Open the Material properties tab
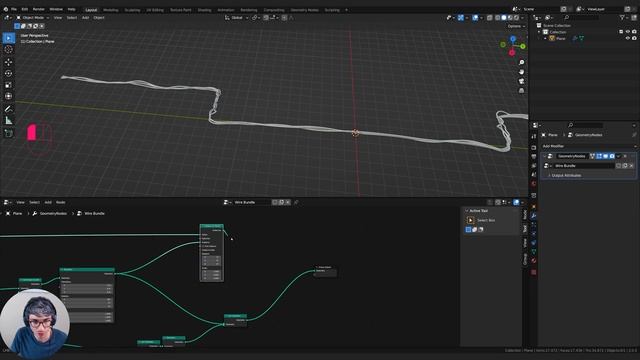Screen dimensions: 640x360 pyautogui.click(x=533, y=260)
